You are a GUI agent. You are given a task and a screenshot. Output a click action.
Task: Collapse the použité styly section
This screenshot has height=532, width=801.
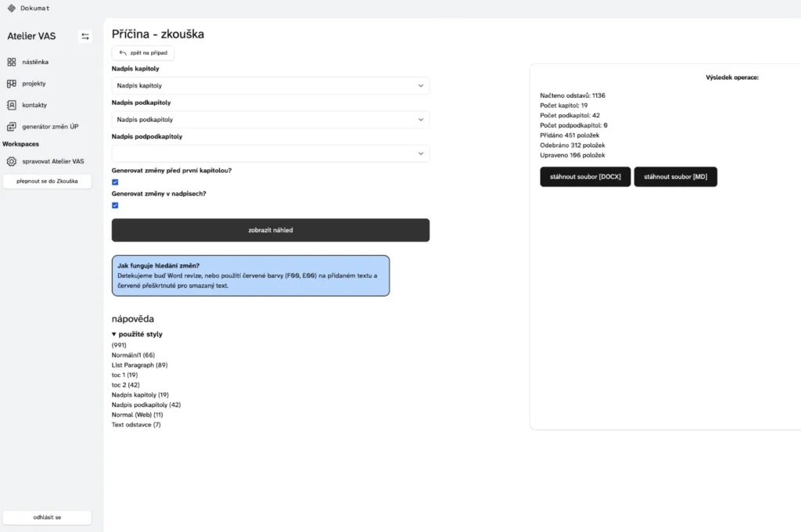pos(114,334)
